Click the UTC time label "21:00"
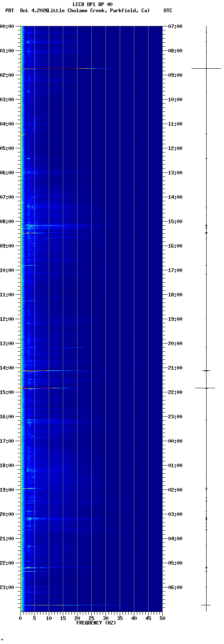The width and height of the screenshot is (224, 644). click(175, 368)
